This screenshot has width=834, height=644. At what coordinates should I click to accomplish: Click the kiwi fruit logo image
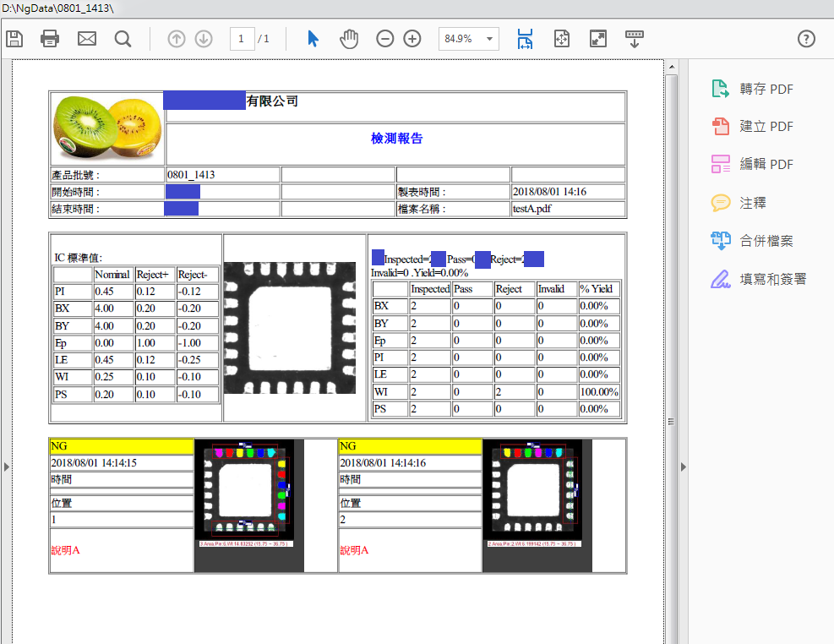coord(107,128)
